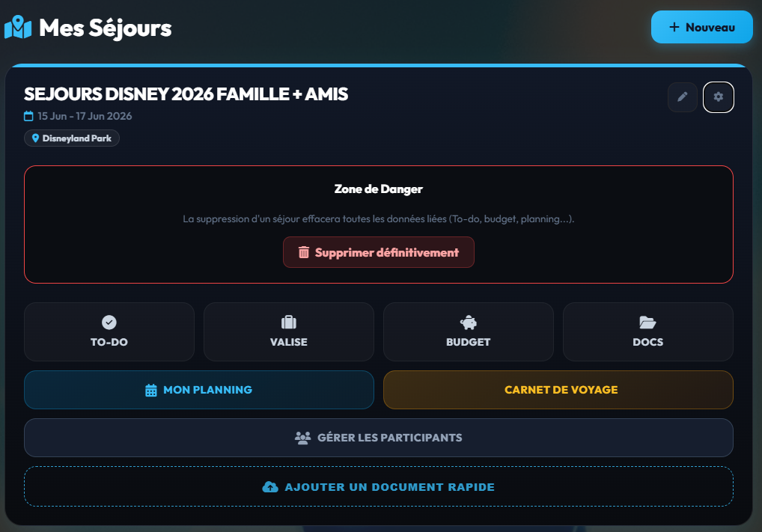Click the trash can icon
The image size is (762, 532).
click(304, 252)
